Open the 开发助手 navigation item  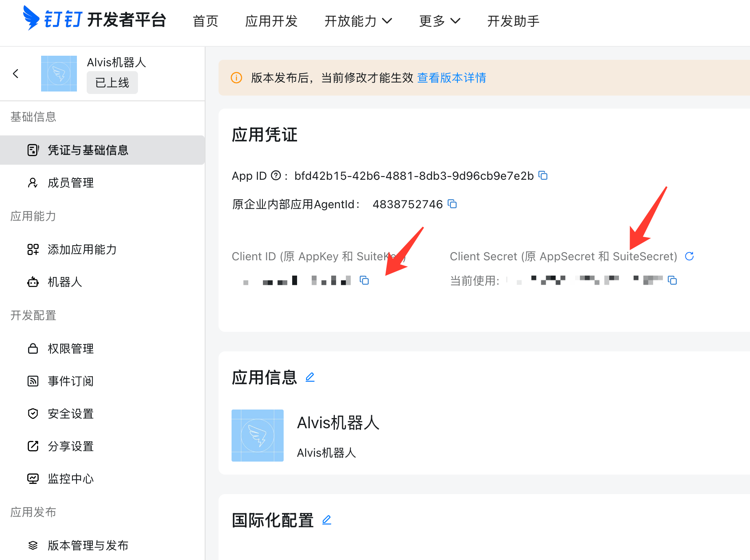pyautogui.click(x=514, y=21)
